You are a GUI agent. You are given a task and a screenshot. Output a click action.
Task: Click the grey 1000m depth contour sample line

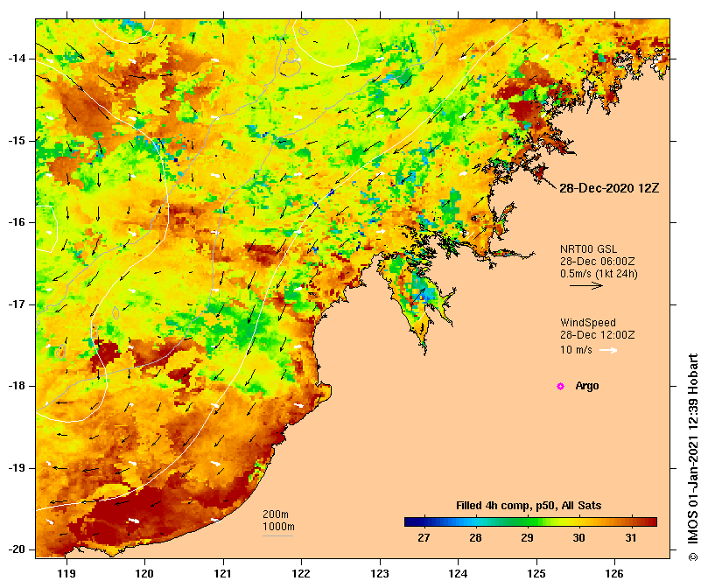click(x=278, y=536)
